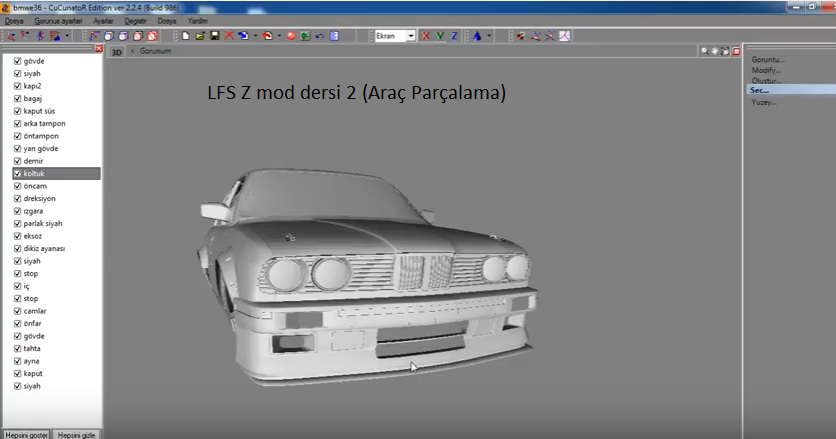Viewport: 836px width, 439px height.
Task: Open dropdown arrow beside blue cone icon
Action: (x=489, y=36)
